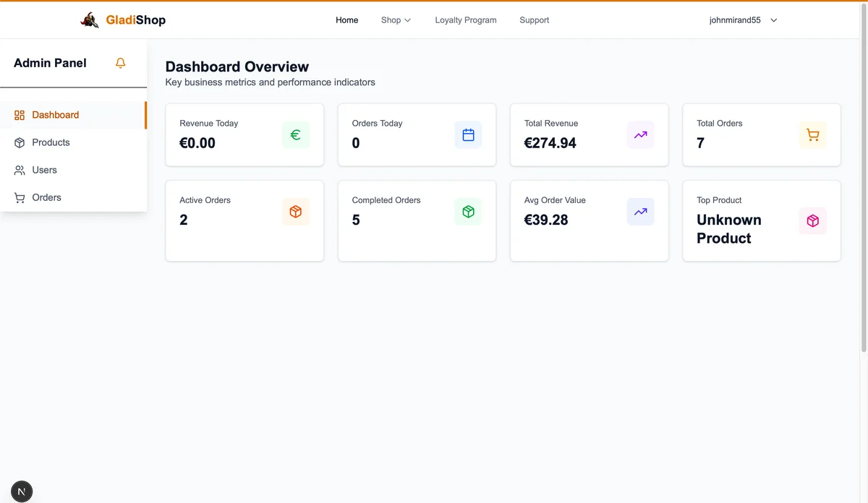868x503 pixels.
Task: Click the blue trend icon on Avg Order Value
Action: (x=640, y=212)
